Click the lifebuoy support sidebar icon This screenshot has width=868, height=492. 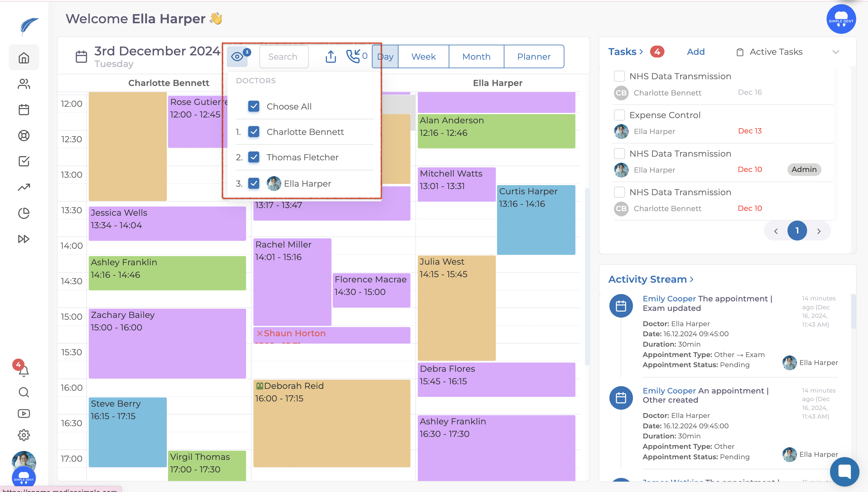pyautogui.click(x=24, y=136)
